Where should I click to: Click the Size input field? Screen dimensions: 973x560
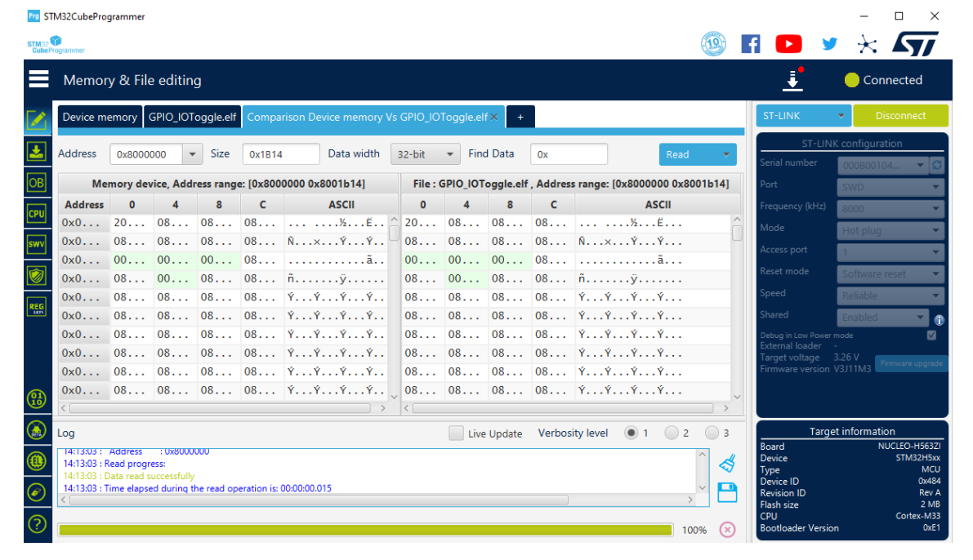coord(280,154)
